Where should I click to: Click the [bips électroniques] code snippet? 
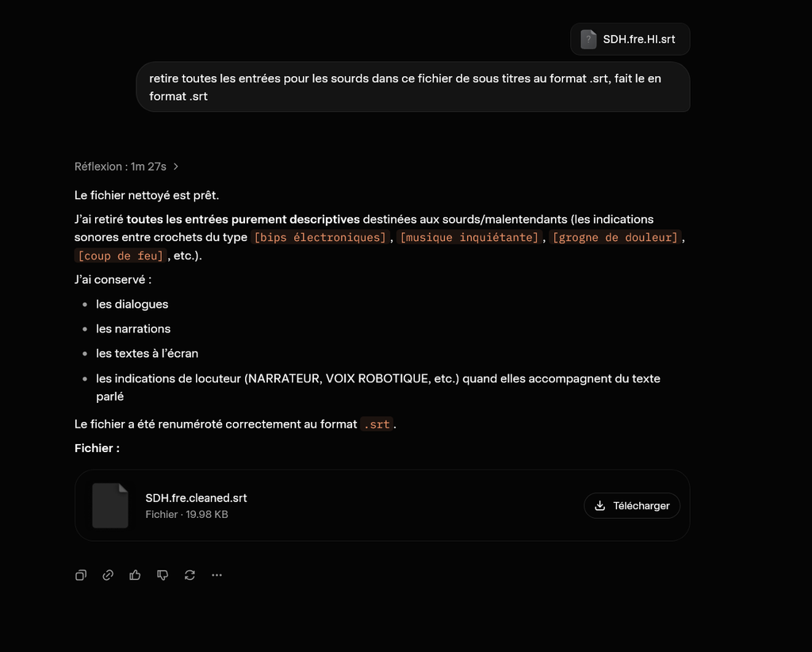coord(320,237)
